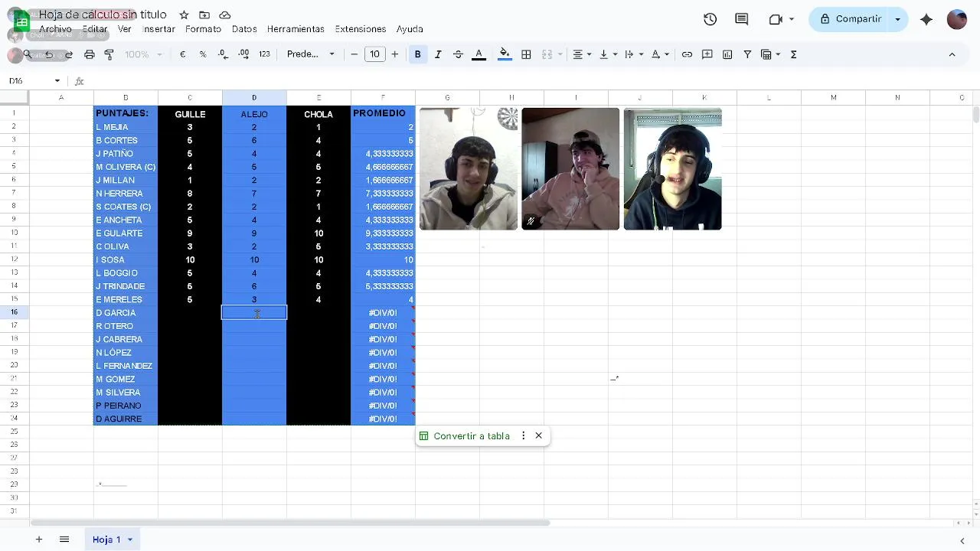Viewport: 980px width, 551px height.
Task: Open Google Sheets home icon
Action: pyautogui.click(x=21, y=21)
